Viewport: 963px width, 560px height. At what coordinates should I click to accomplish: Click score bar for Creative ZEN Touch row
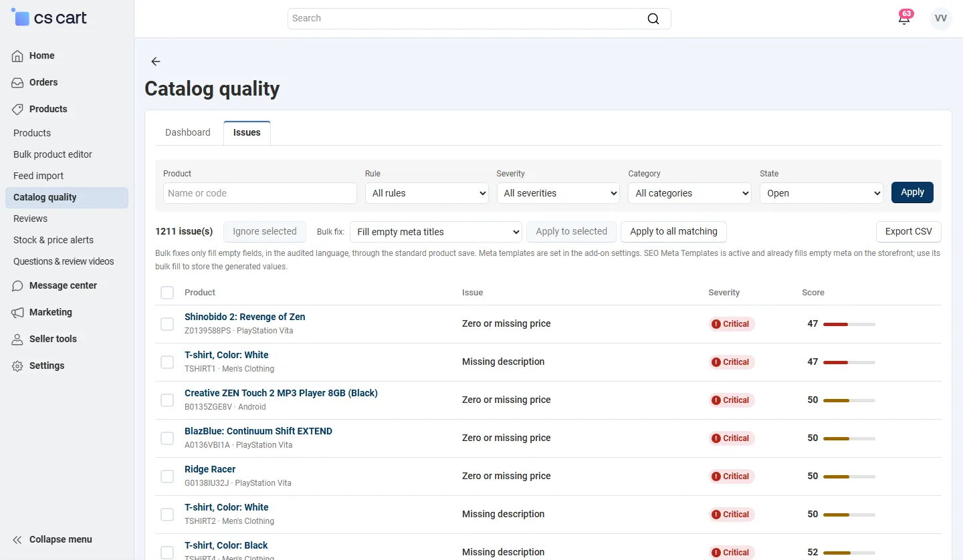click(849, 400)
